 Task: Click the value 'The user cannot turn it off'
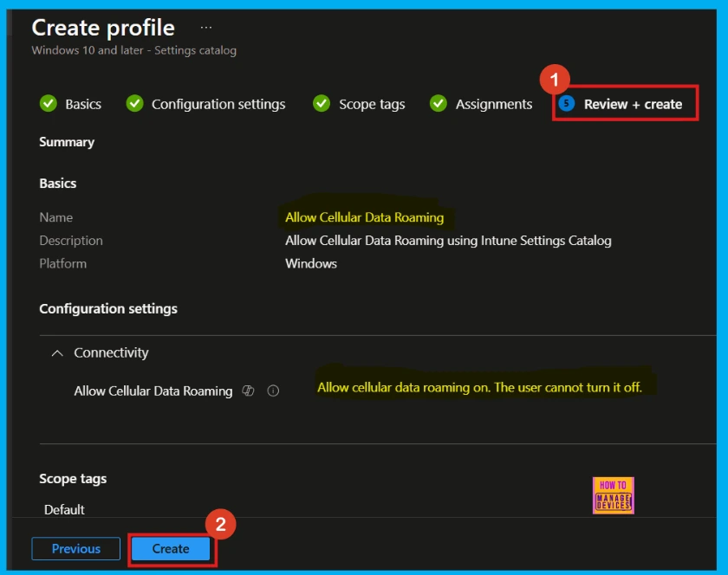[479, 387]
